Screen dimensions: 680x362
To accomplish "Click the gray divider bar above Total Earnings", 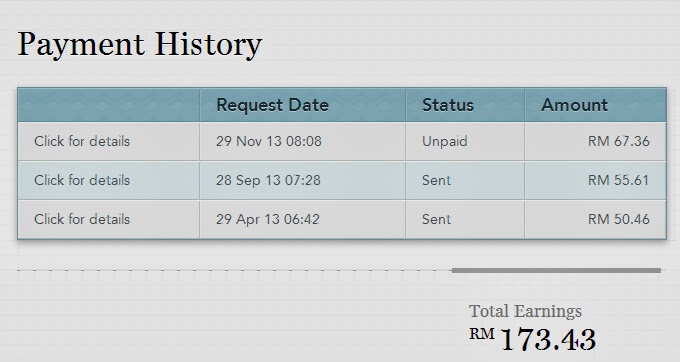I will click(x=556, y=271).
